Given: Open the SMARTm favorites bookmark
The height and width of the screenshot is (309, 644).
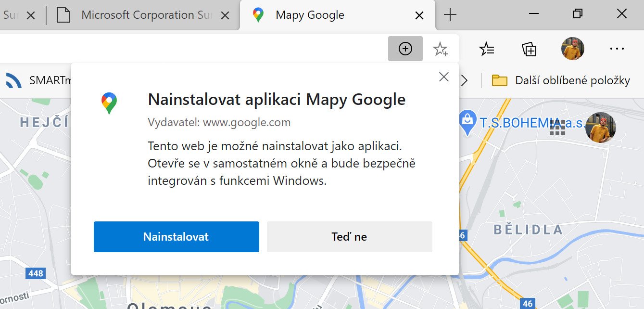Looking at the screenshot, I should pos(39,80).
